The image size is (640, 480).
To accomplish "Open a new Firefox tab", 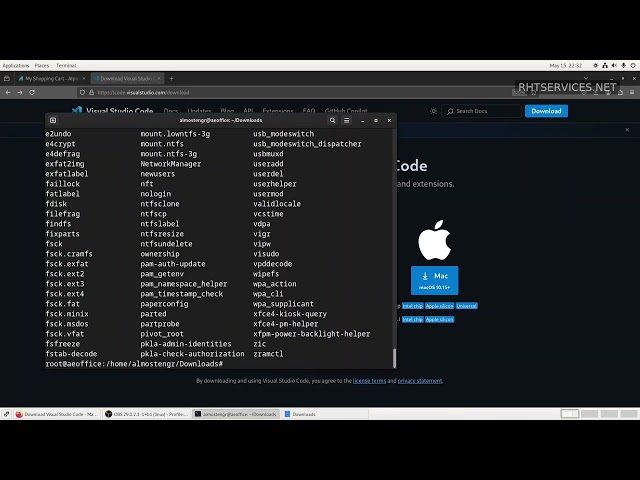I will click(x=171, y=78).
